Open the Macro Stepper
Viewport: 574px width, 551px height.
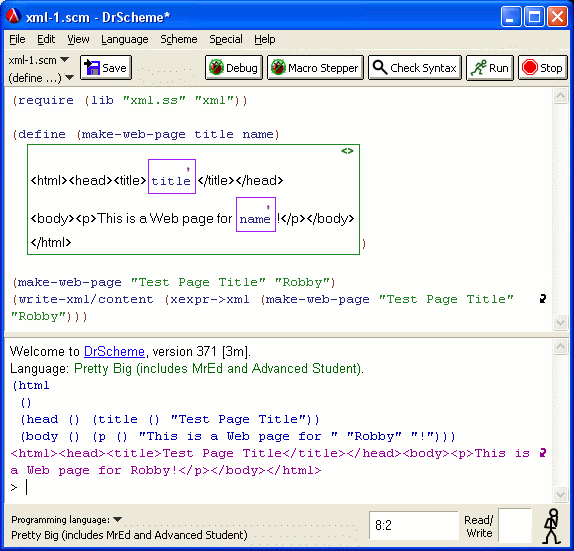click(315, 68)
